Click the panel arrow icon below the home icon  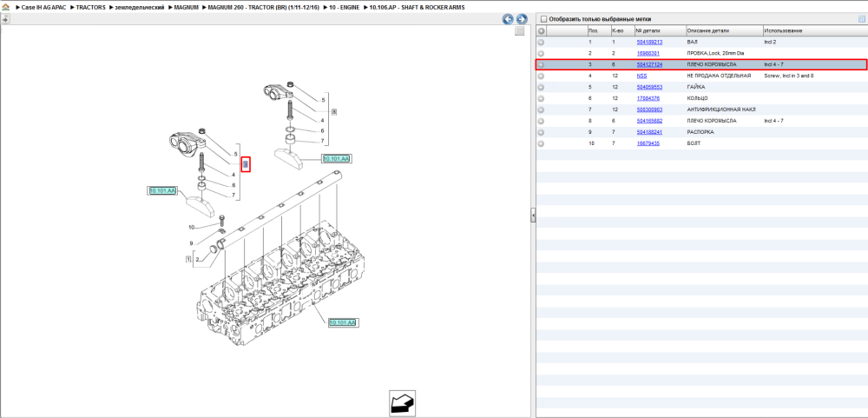click(5, 19)
